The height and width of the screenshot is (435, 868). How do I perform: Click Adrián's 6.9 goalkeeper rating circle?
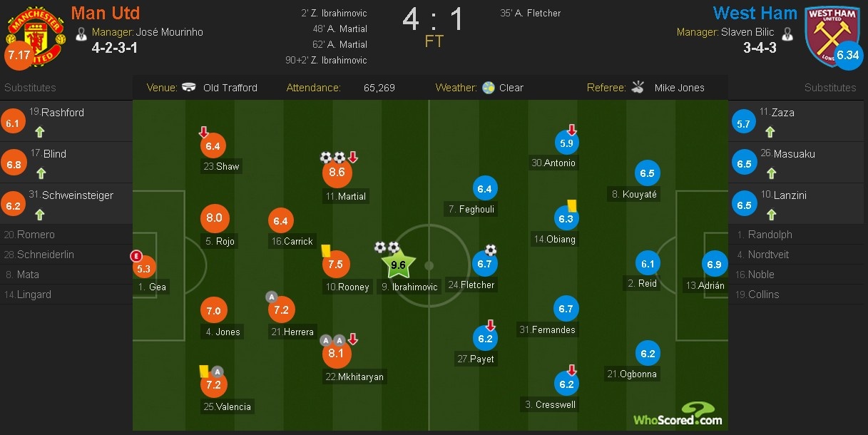coord(714,265)
